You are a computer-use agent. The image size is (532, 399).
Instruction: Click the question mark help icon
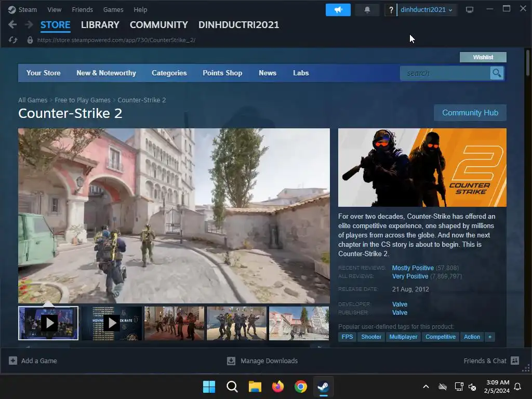point(391,10)
